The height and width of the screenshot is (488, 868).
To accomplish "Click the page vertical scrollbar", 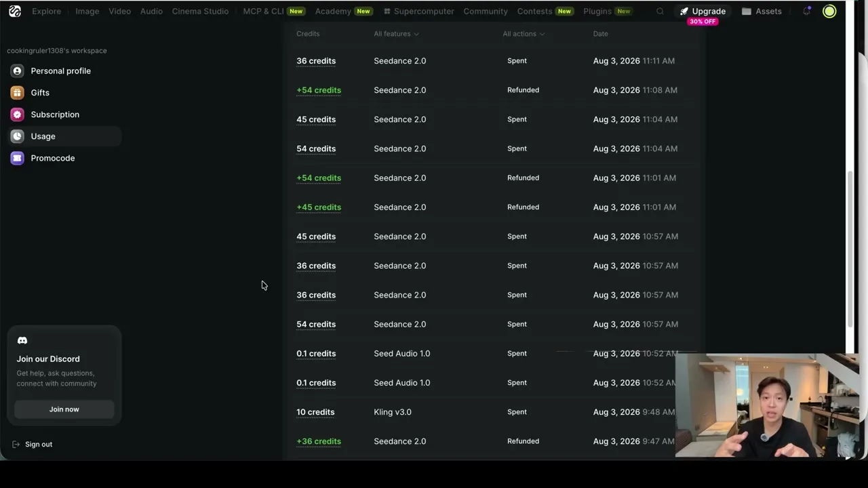I will (851, 251).
